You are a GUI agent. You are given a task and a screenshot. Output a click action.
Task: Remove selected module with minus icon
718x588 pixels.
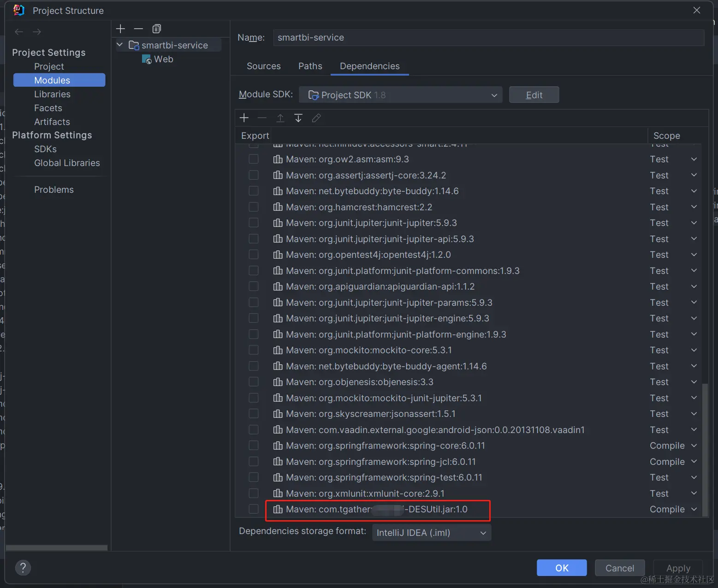point(138,29)
